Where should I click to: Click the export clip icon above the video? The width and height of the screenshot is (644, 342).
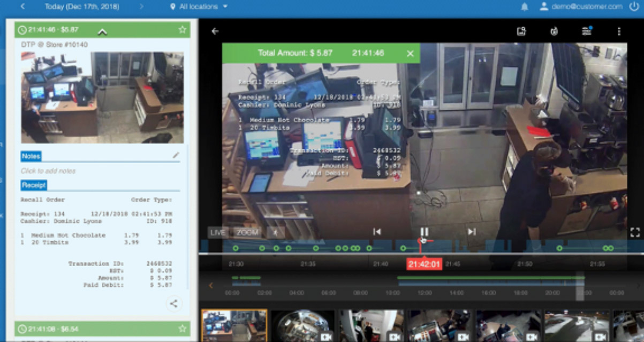521,31
